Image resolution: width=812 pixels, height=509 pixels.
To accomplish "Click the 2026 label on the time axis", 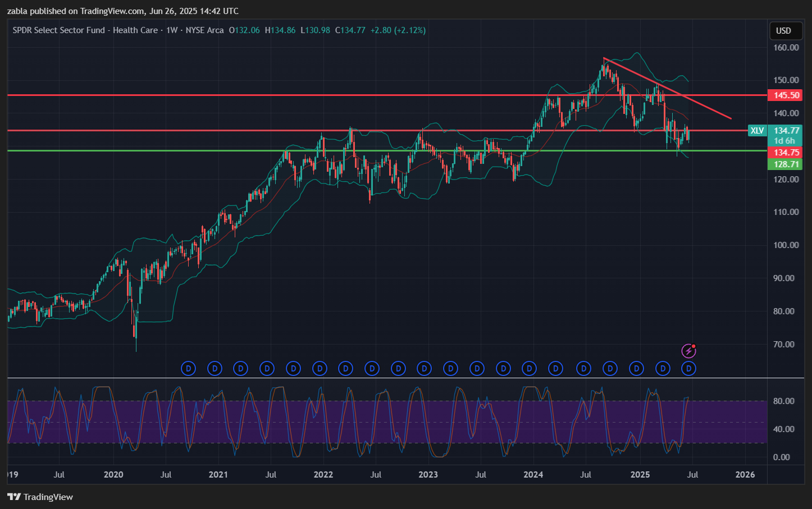I will 745,475.
